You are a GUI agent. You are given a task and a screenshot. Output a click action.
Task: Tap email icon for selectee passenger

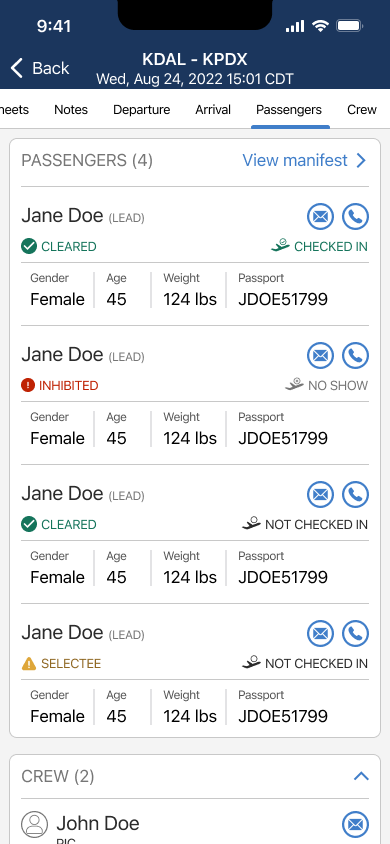[x=321, y=634]
